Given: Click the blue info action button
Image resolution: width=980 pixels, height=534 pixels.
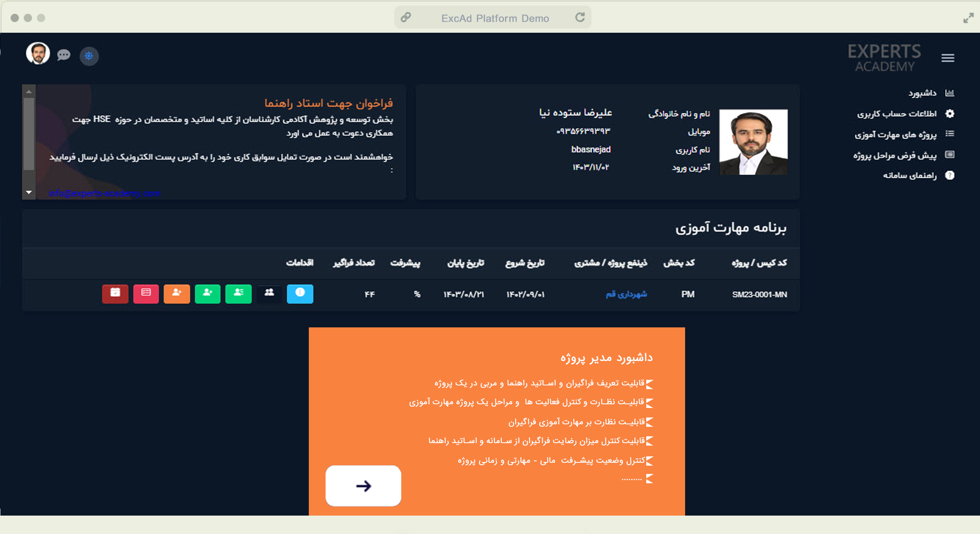Looking at the screenshot, I should click(300, 293).
